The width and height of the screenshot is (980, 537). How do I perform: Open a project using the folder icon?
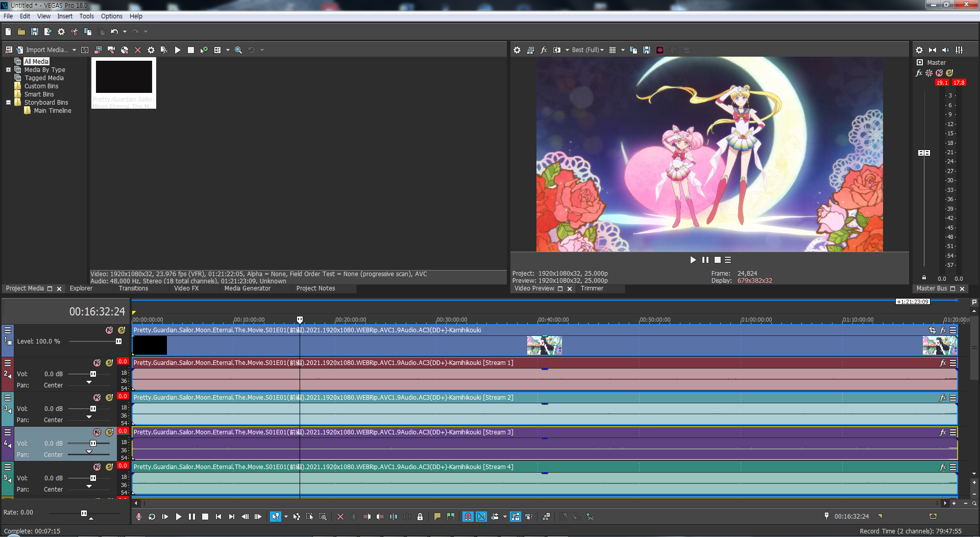21,32
